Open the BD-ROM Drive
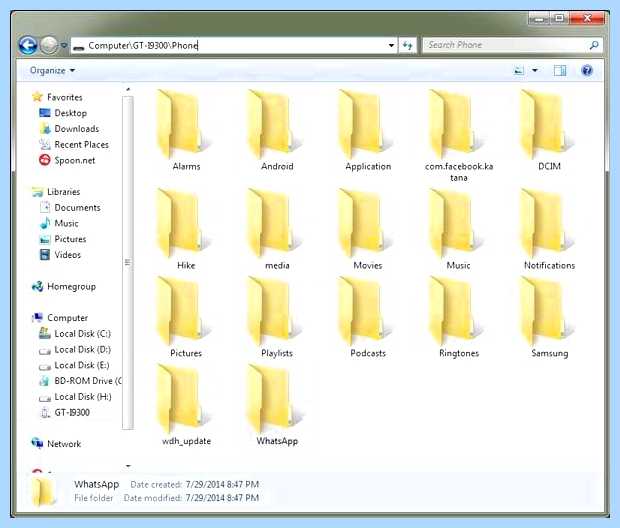620x528 pixels. 80,381
